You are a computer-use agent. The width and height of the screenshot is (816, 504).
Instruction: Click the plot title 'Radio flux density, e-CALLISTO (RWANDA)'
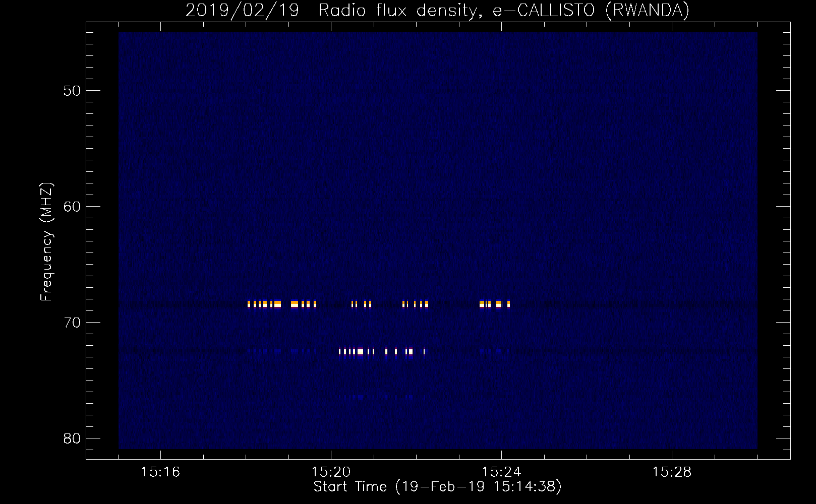click(504, 10)
